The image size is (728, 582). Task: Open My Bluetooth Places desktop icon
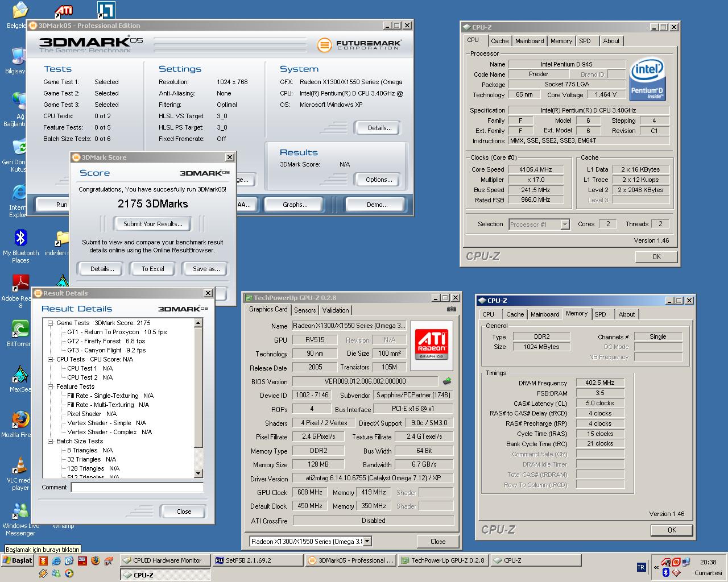21,238
